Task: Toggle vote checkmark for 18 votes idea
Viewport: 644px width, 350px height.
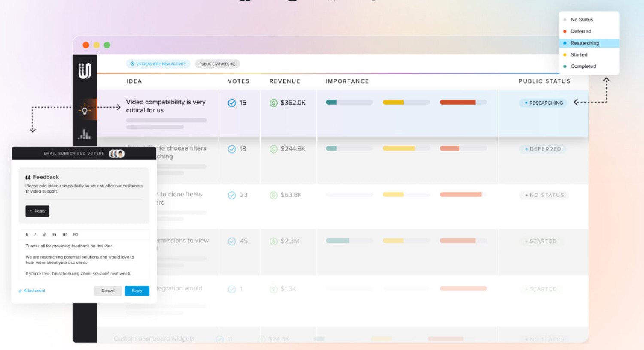Action: (x=232, y=149)
